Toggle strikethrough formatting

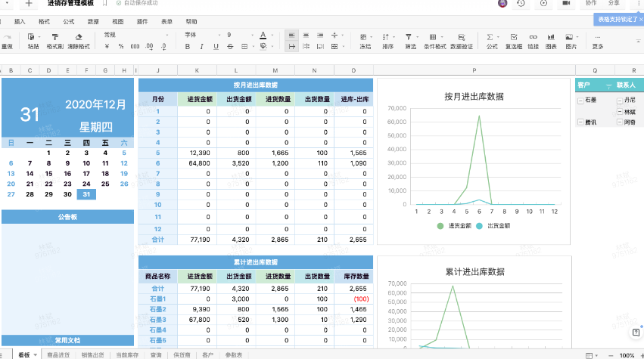pos(230,47)
